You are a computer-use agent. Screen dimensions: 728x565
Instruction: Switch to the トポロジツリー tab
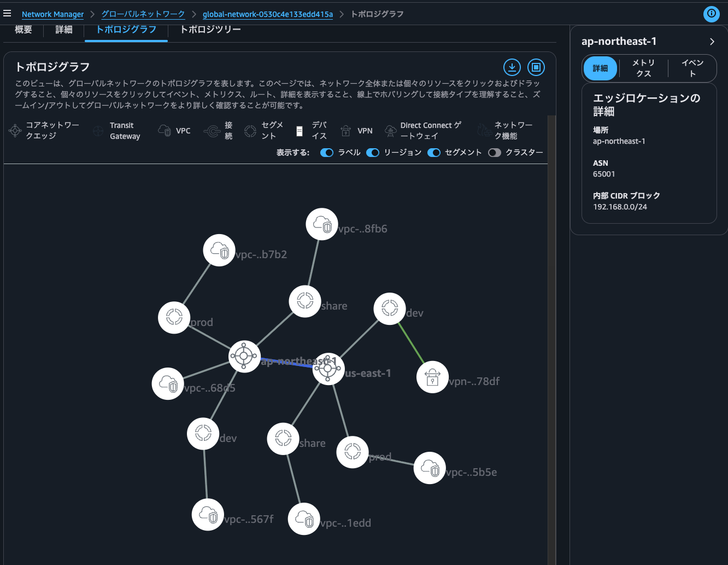[x=210, y=30]
